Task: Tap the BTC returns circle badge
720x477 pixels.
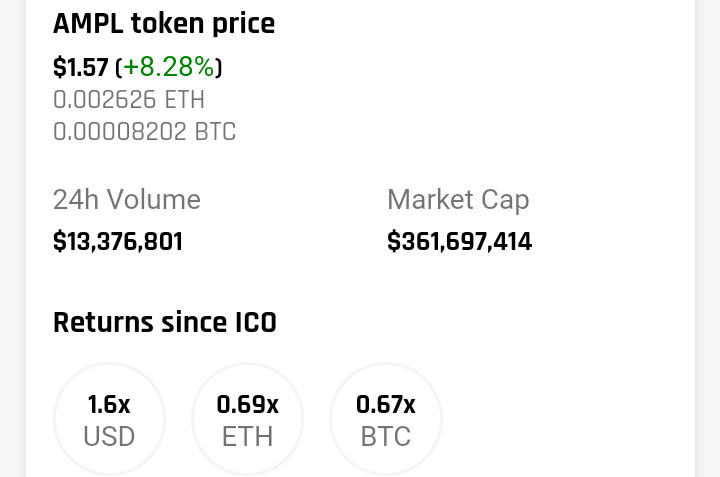Action: click(x=385, y=419)
